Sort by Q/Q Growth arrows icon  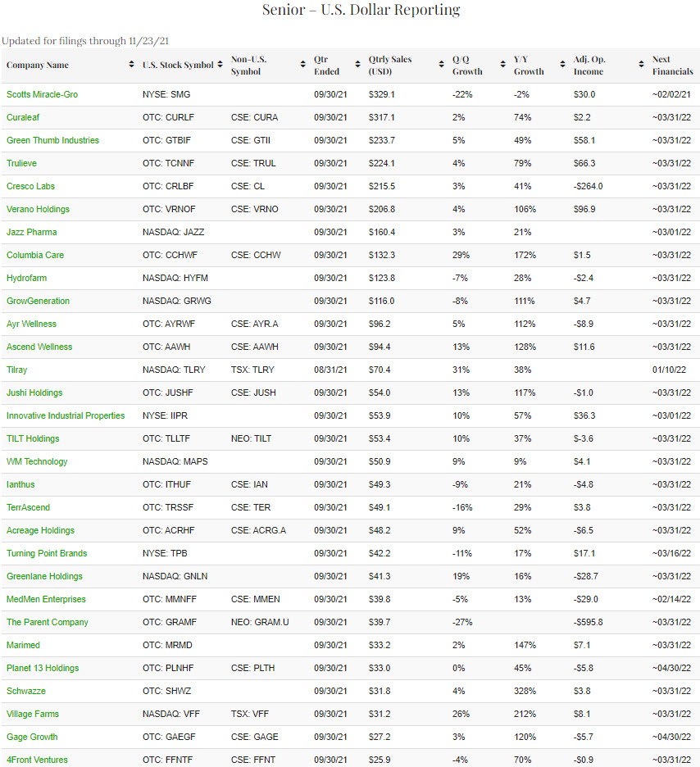click(x=502, y=65)
